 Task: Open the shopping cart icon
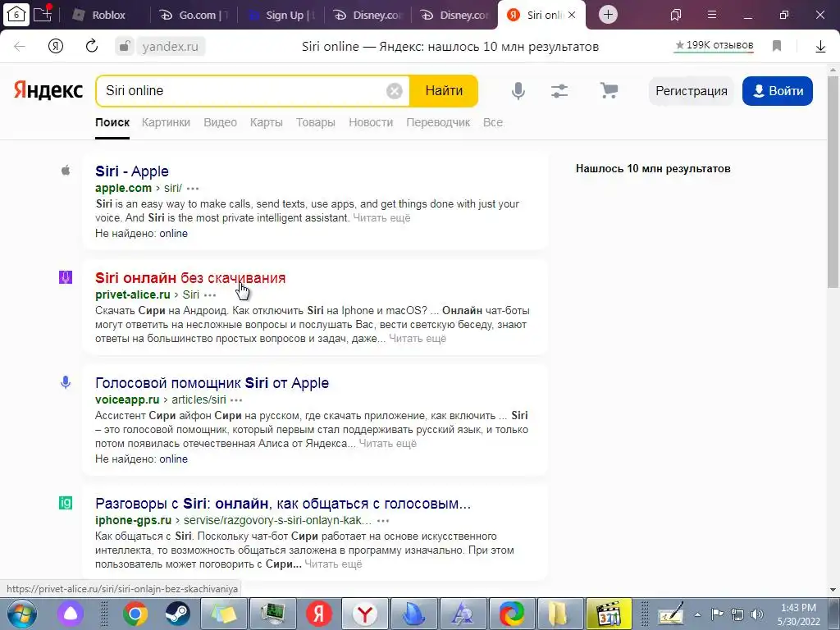click(609, 90)
